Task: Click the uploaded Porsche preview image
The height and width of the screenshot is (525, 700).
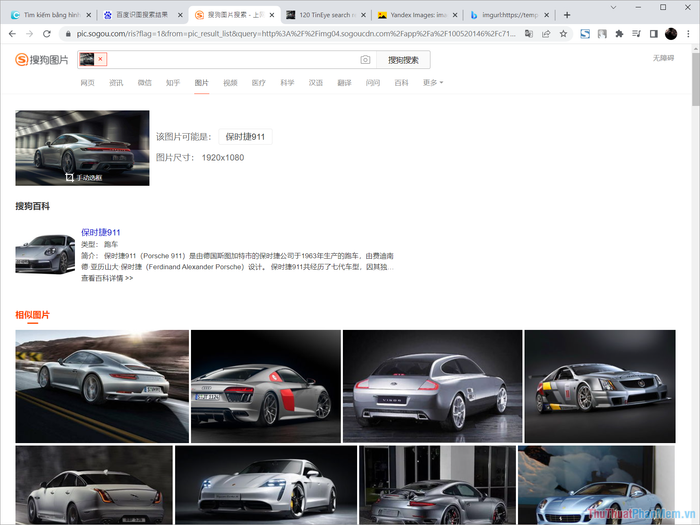Action: (x=82, y=148)
